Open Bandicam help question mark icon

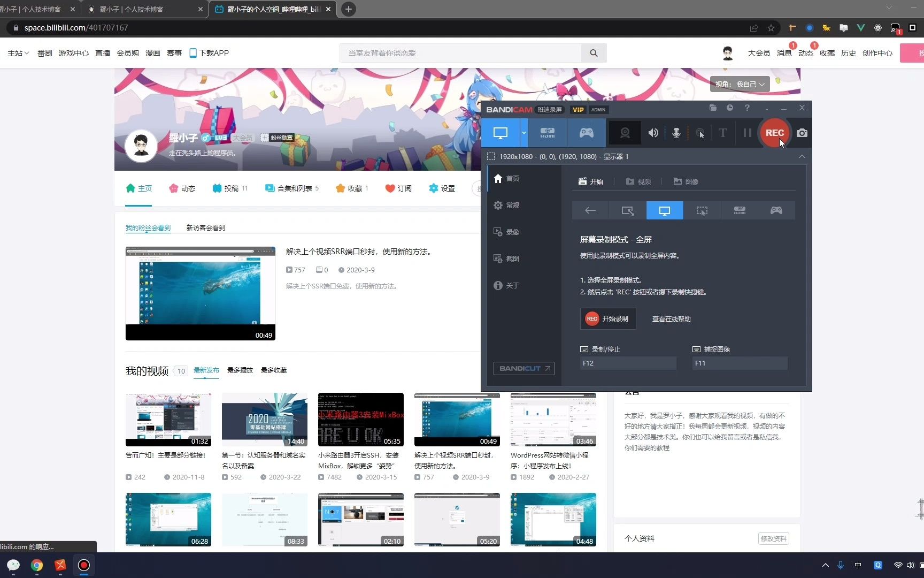(x=747, y=108)
